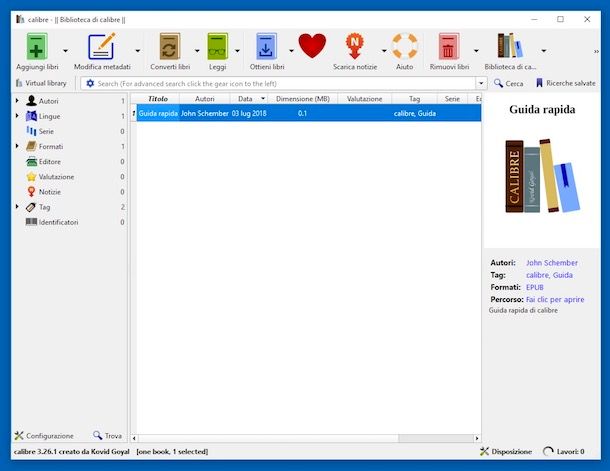Image resolution: width=610 pixels, height=471 pixels.
Task: Sort by the Data column header
Action: click(249, 99)
